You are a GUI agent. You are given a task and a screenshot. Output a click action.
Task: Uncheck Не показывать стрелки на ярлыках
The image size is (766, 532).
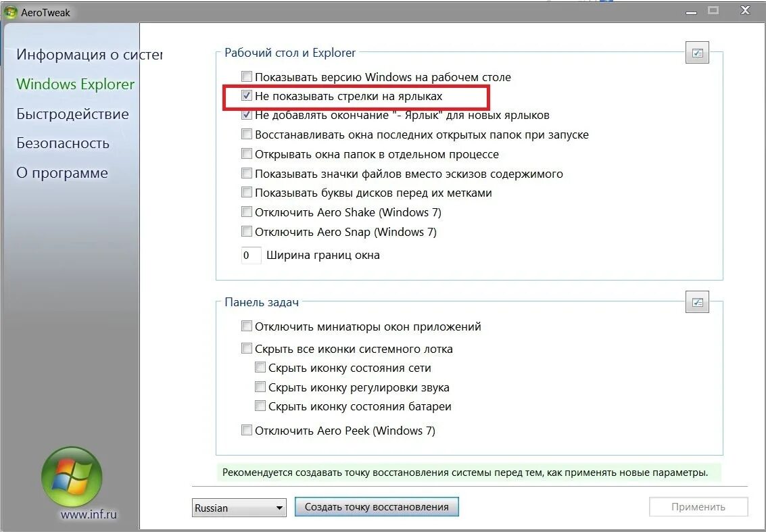tap(247, 96)
